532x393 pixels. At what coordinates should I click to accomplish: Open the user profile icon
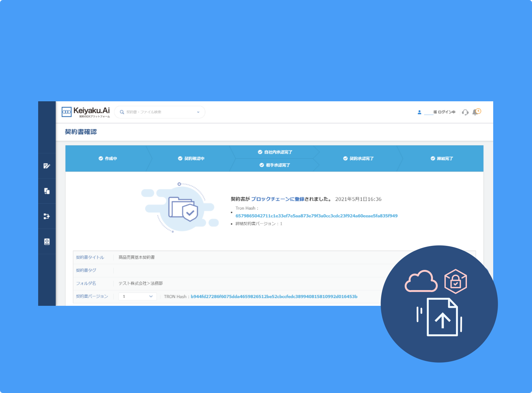[x=419, y=112]
